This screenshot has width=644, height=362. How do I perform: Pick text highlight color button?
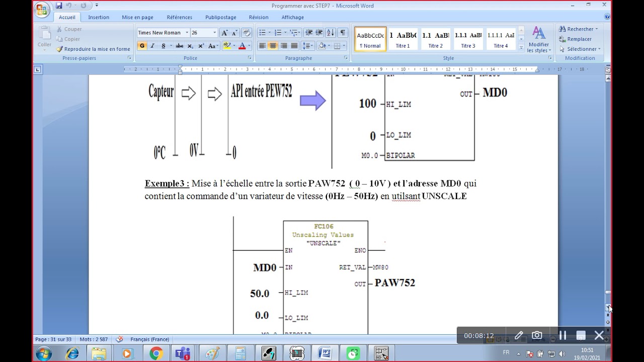click(227, 46)
